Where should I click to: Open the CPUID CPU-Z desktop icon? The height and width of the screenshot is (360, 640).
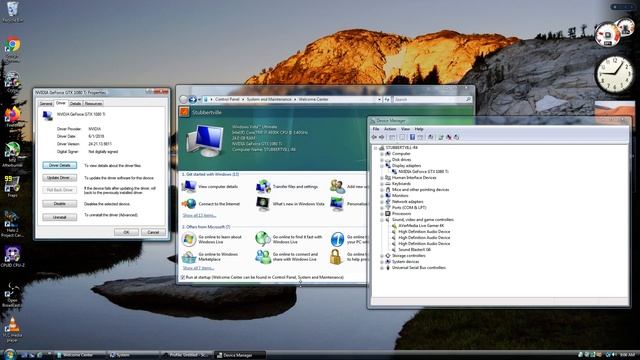[13, 256]
